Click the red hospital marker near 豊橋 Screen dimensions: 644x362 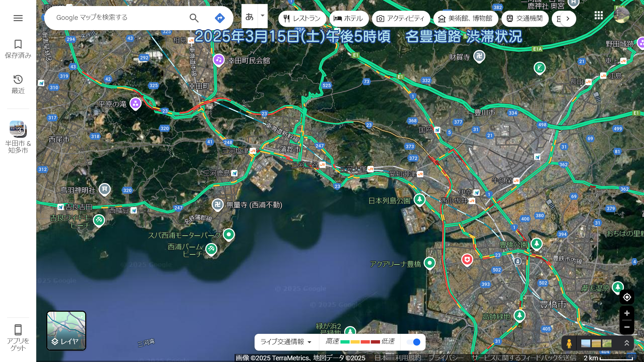[x=467, y=259]
